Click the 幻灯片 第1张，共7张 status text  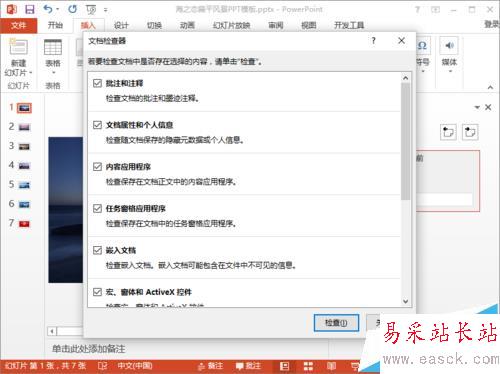[x=46, y=366]
